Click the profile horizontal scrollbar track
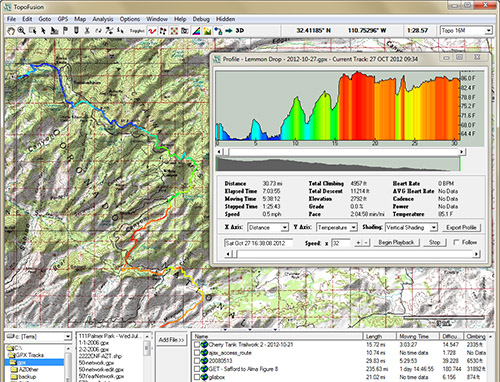500x382 pixels. tap(344, 152)
